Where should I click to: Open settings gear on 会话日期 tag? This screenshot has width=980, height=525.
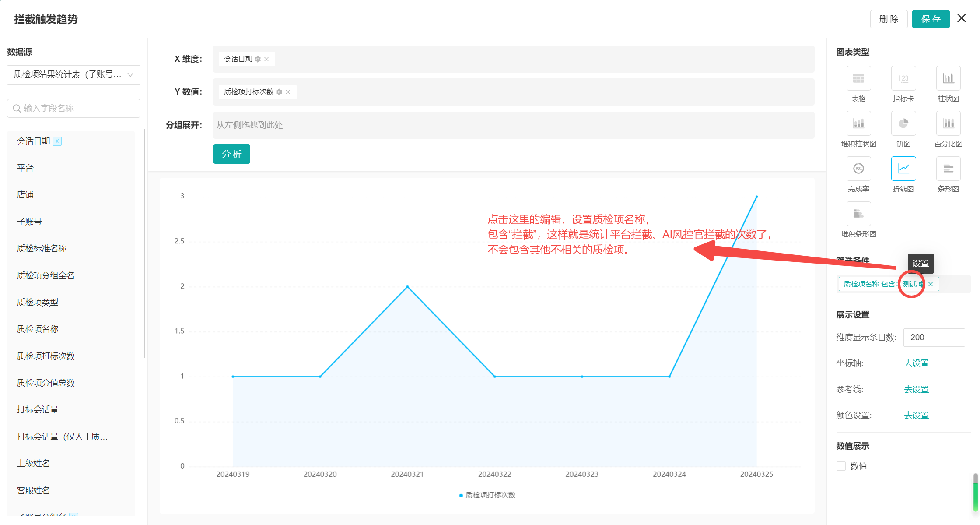[258, 59]
